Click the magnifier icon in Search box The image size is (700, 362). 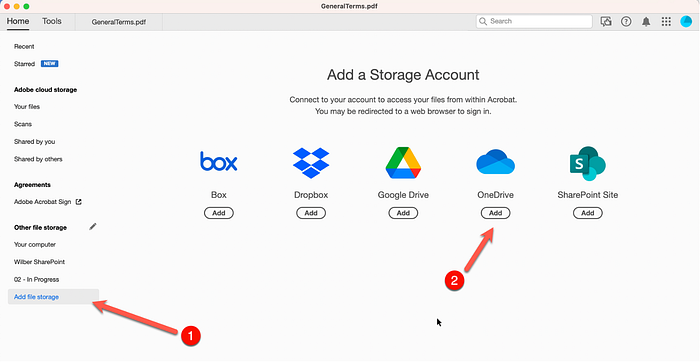[x=483, y=21]
